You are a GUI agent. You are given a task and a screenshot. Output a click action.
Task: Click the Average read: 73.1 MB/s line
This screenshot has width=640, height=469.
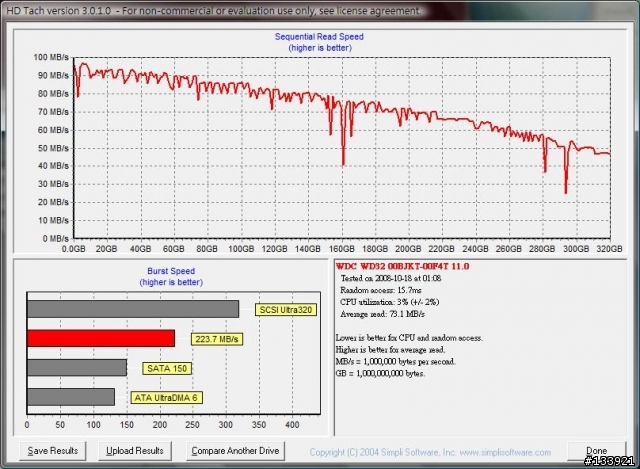pos(382,314)
